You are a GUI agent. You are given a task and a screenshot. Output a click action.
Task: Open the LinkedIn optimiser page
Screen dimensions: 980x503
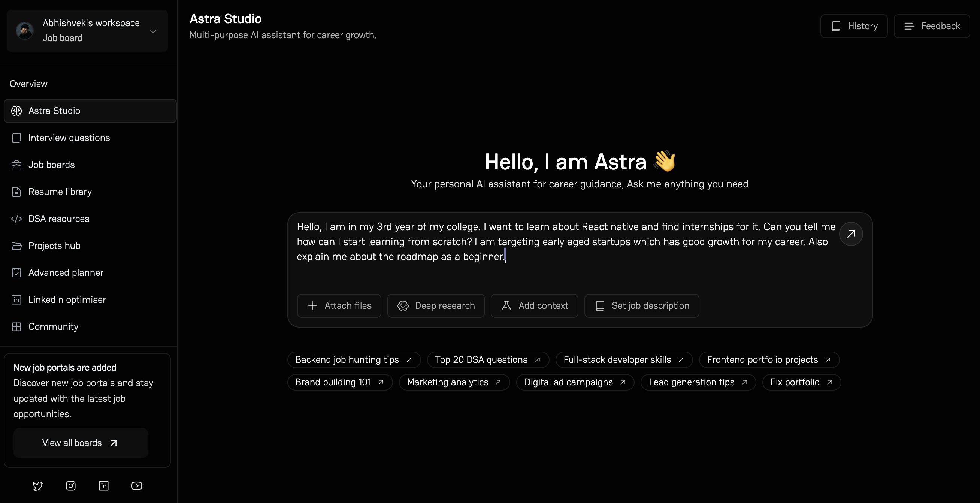[67, 300]
